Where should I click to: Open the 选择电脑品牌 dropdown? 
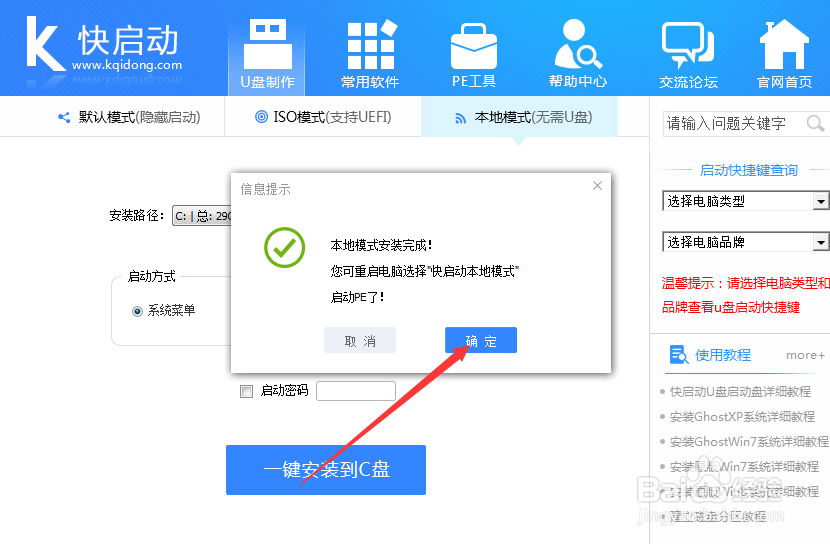click(x=745, y=242)
